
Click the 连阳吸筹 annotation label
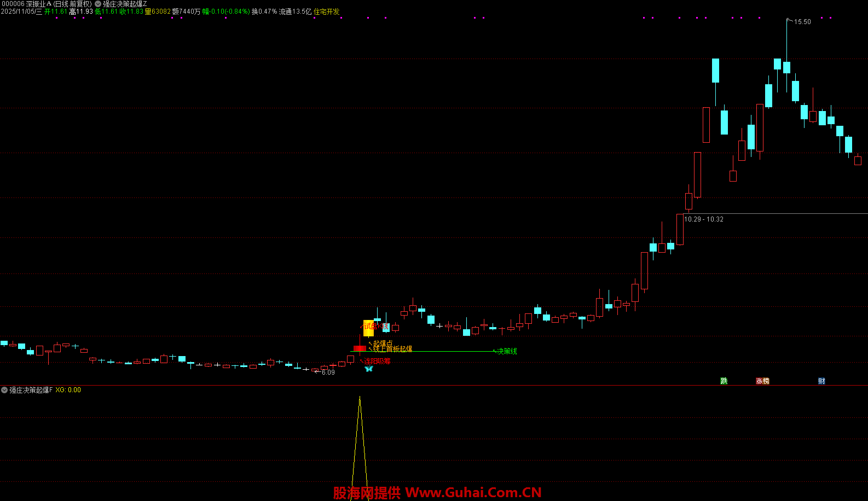377,361
